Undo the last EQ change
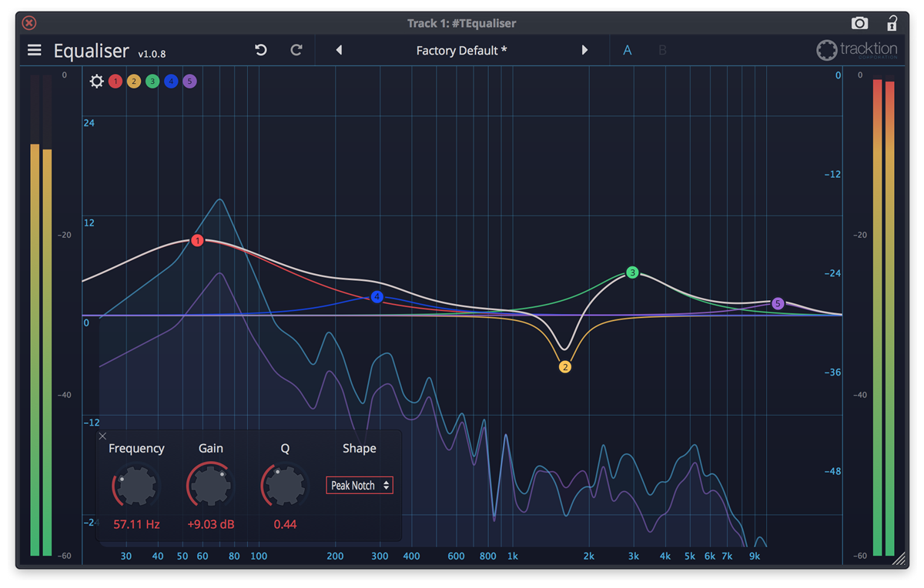The height and width of the screenshot is (588, 924). click(x=260, y=49)
